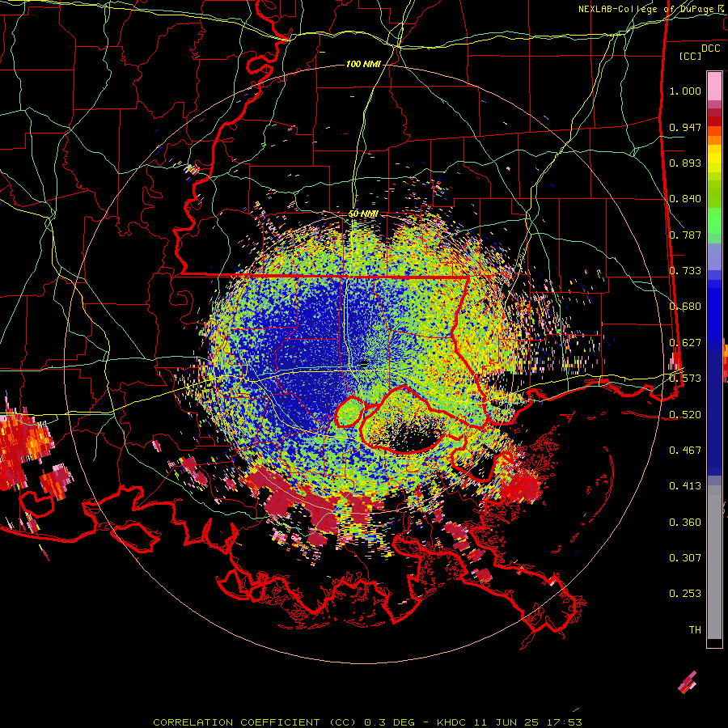
Task: Select the 0.413 legend value
Action: [685, 486]
